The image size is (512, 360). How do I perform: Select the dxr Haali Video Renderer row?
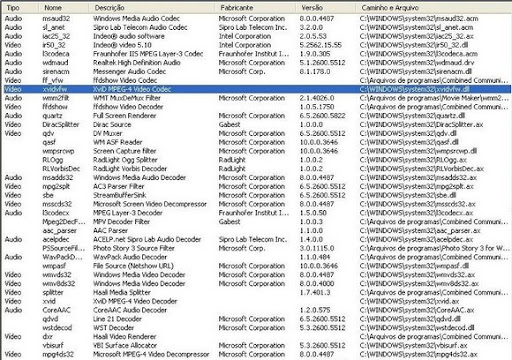tap(257, 337)
